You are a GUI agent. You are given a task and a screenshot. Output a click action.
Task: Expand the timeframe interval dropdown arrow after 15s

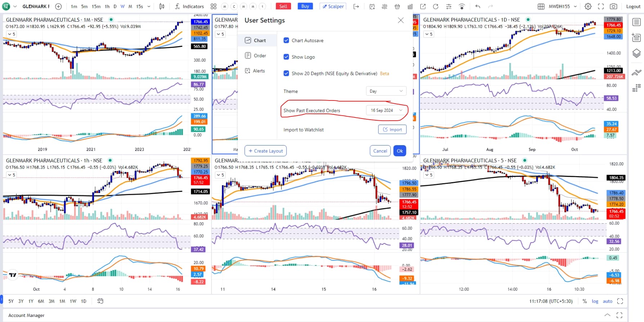tap(149, 6)
